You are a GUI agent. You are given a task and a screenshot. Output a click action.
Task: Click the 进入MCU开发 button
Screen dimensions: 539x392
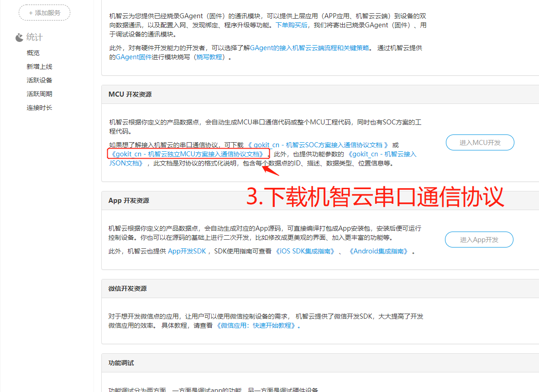click(x=480, y=142)
